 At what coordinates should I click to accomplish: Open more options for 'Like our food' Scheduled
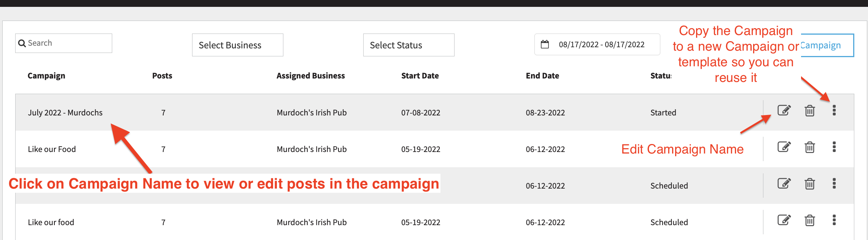pos(834,220)
